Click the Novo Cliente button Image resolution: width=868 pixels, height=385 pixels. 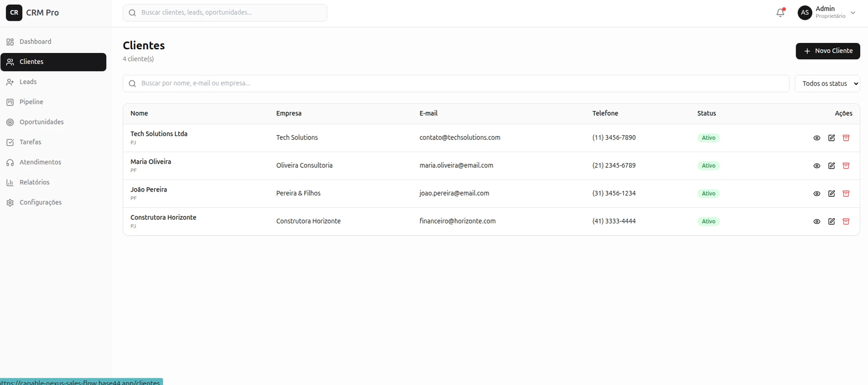coord(827,51)
